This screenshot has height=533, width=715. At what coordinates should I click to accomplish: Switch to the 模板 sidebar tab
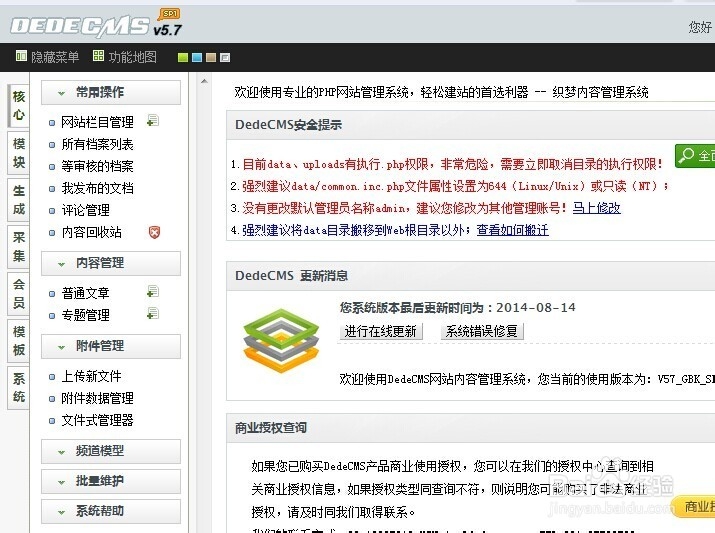pos(19,341)
